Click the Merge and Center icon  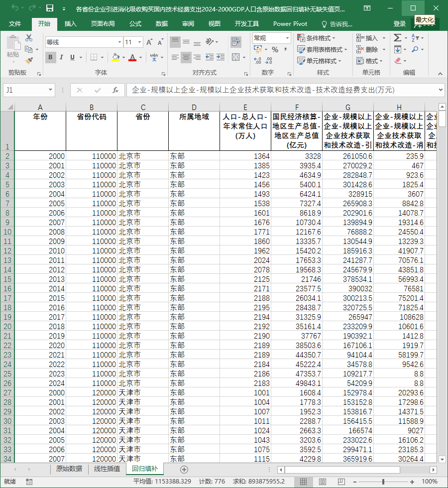tap(236, 57)
